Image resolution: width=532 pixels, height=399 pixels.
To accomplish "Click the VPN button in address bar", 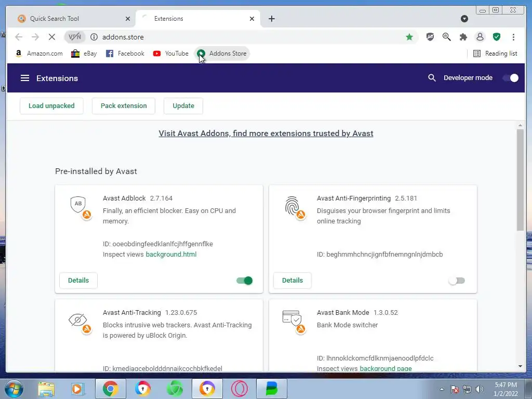I will click(75, 37).
